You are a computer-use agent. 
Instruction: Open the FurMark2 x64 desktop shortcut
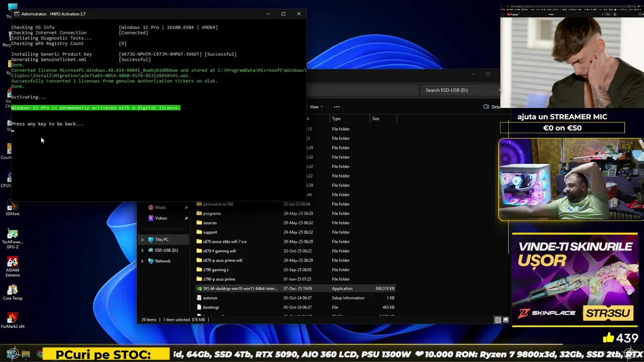point(13,321)
